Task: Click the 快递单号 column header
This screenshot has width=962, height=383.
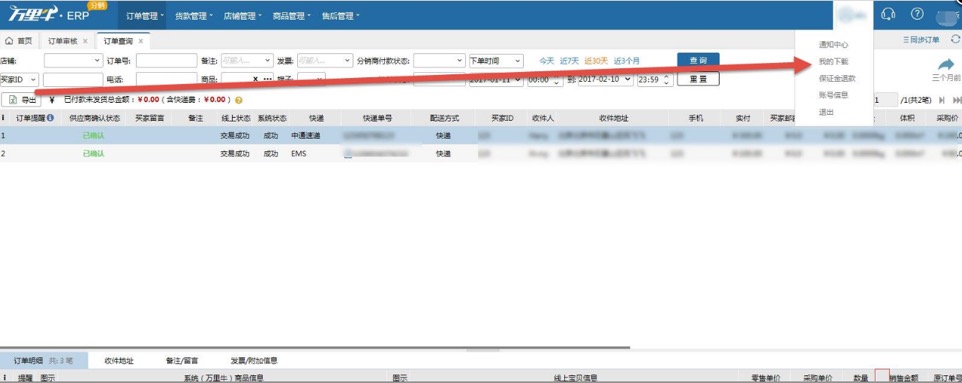Action: pyautogui.click(x=377, y=118)
